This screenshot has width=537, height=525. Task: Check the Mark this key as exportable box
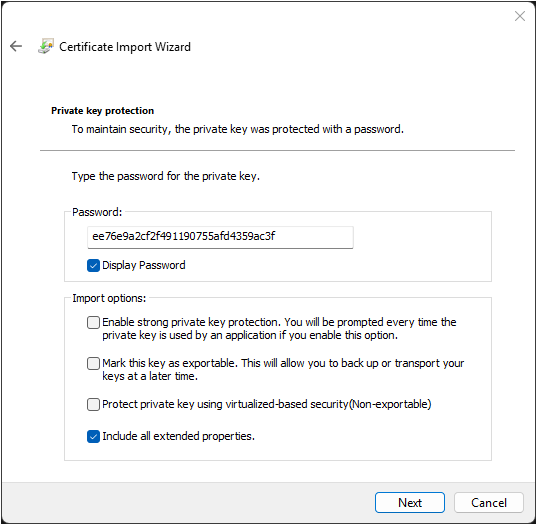click(x=93, y=363)
